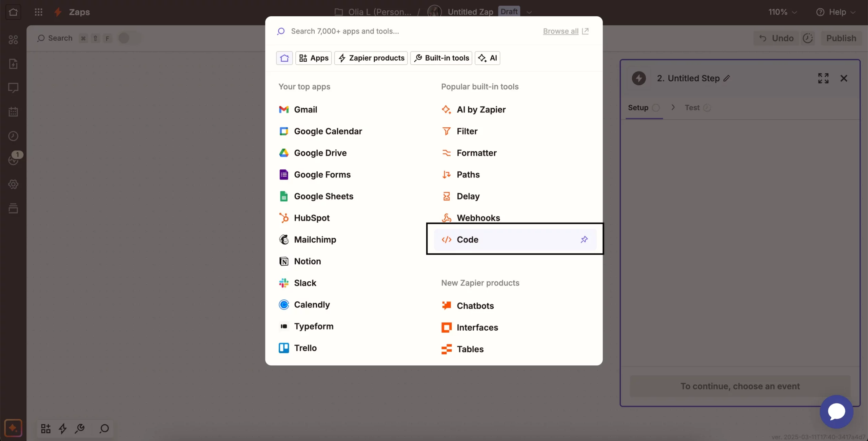868x441 pixels.
Task: Click the canvas Search field
Action: (x=55, y=38)
